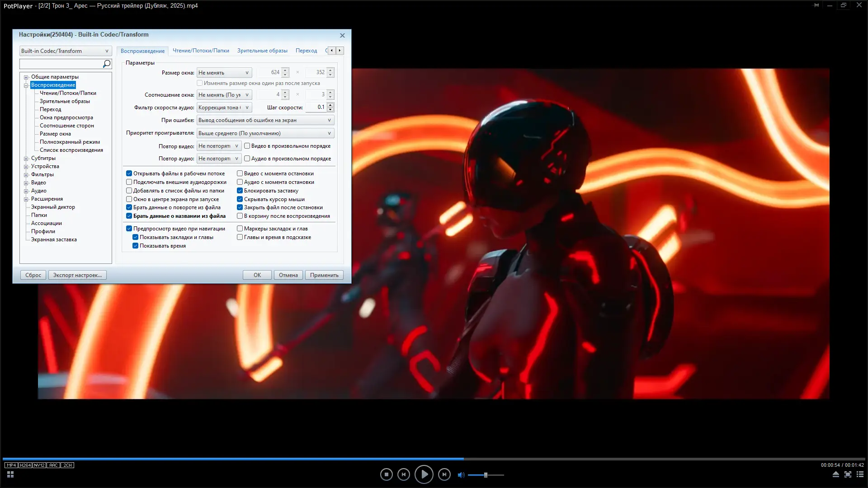Uncheck 'Блокировать заставку' option
Screen dimensions: 868x488
[x=240, y=191]
